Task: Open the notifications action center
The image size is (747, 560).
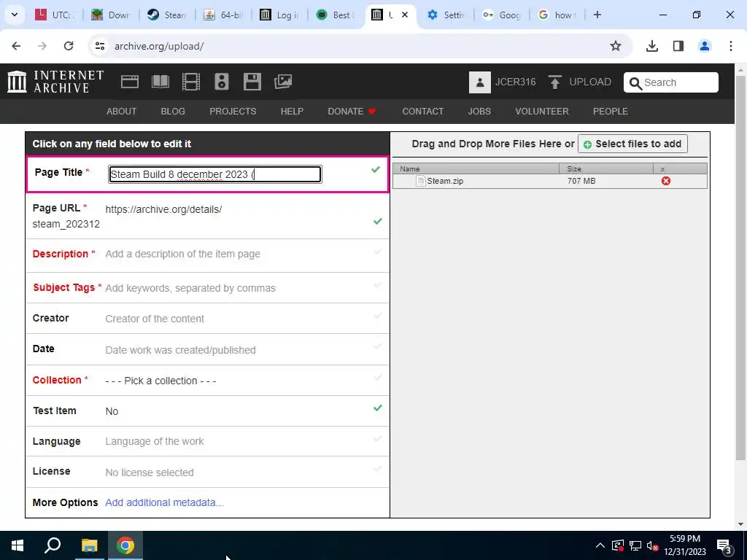Action: click(x=724, y=545)
